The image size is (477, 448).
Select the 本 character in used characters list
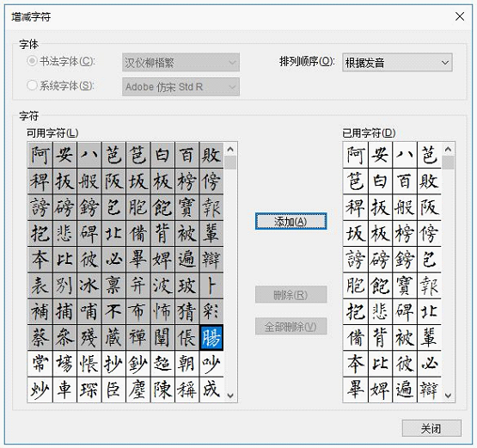click(355, 364)
